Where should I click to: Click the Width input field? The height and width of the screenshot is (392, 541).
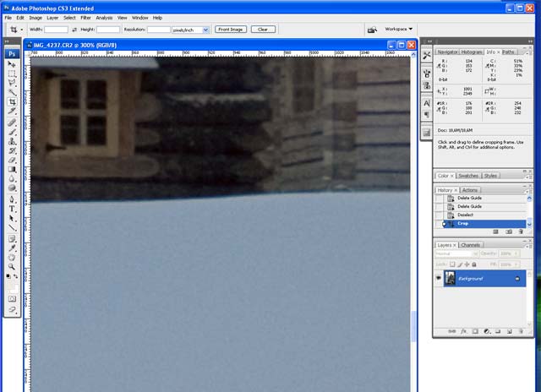(x=55, y=29)
